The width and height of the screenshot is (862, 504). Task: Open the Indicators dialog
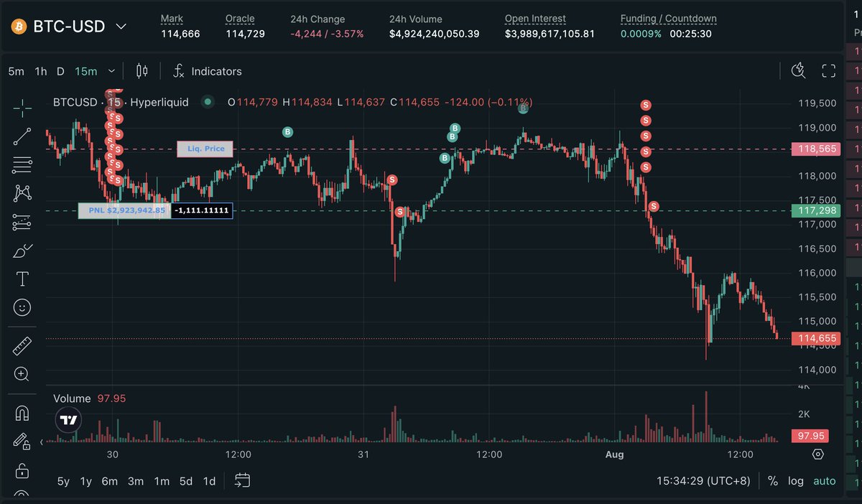pos(208,71)
